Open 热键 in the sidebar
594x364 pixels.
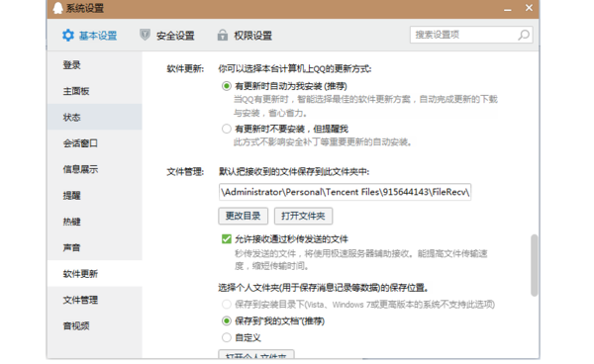tap(95, 222)
